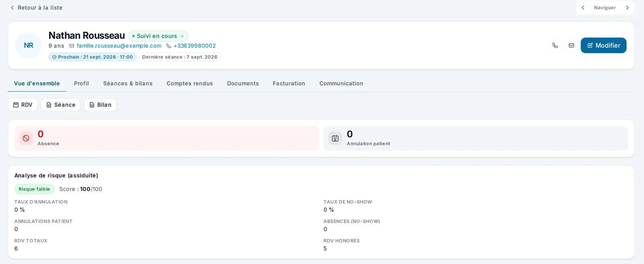Click the Risque faible badge

point(34,189)
